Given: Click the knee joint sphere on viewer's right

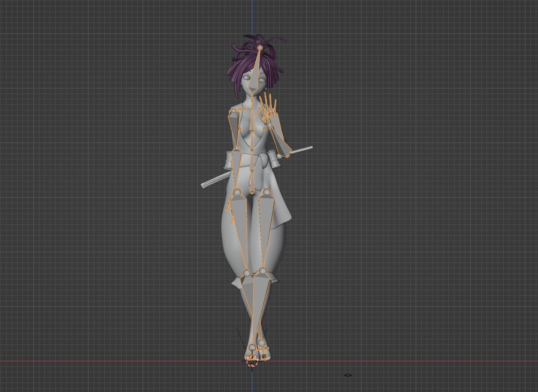Looking at the screenshot, I should point(263,271).
